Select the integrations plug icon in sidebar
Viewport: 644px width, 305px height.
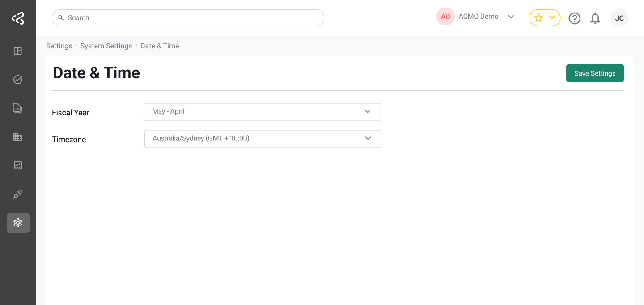click(x=18, y=194)
